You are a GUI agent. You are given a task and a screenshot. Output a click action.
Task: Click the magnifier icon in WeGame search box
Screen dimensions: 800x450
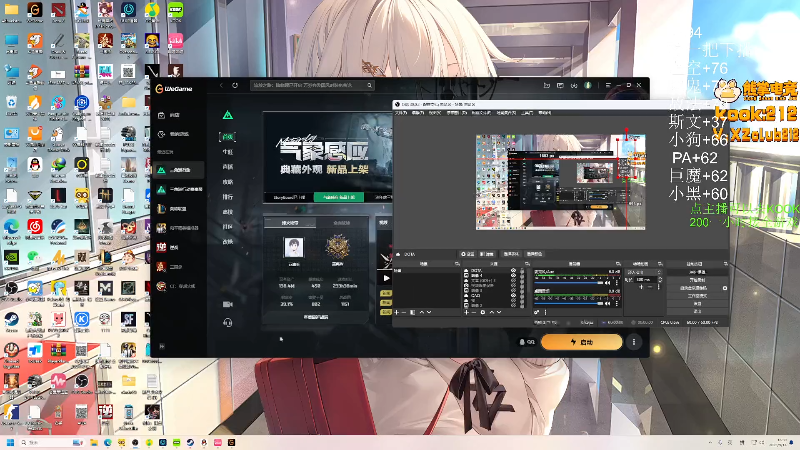[369, 85]
